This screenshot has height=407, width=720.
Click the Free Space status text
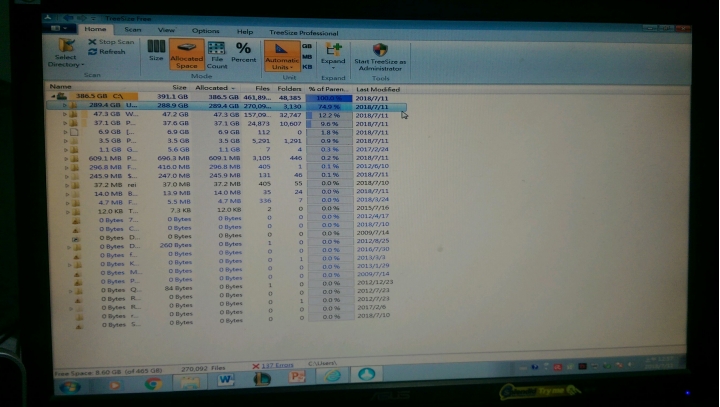click(x=108, y=372)
